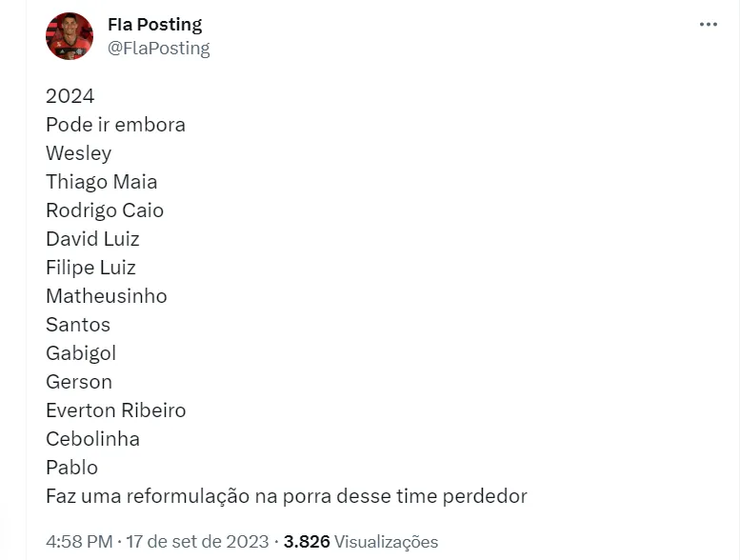The height and width of the screenshot is (560, 740).
Task: Click "David Luiz" in the list
Action: 92,239
